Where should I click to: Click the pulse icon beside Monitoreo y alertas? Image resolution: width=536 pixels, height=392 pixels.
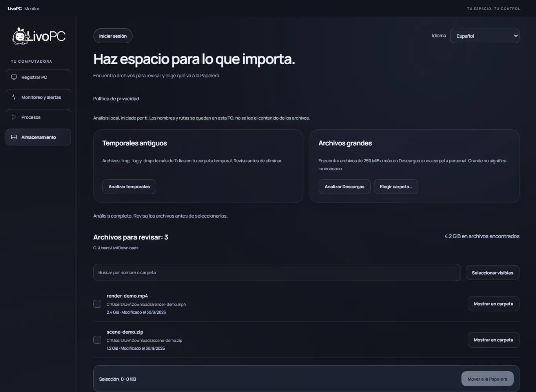click(14, 97)
